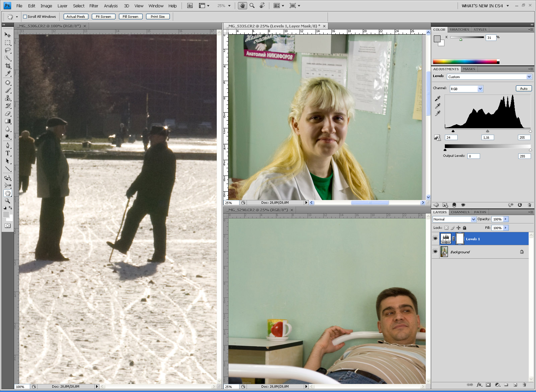Open the layer blend mode Normal dropdown
536x392 pixels.
tap(473, 219)
